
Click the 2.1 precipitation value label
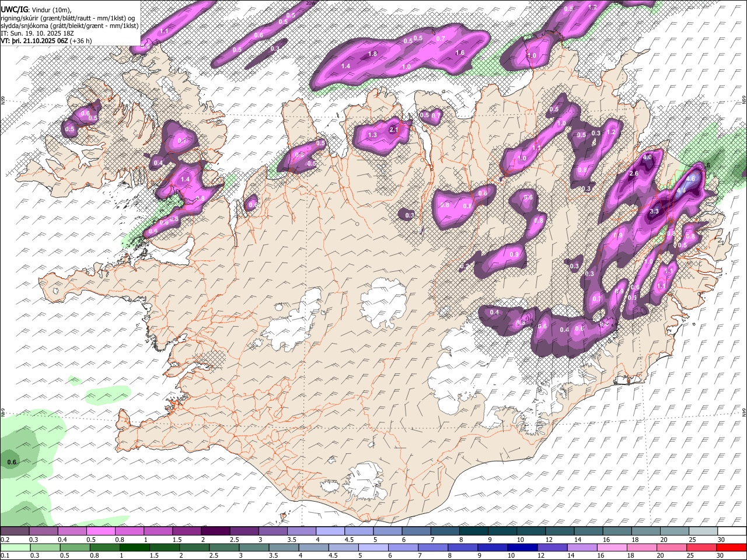[x=393, y=130]
